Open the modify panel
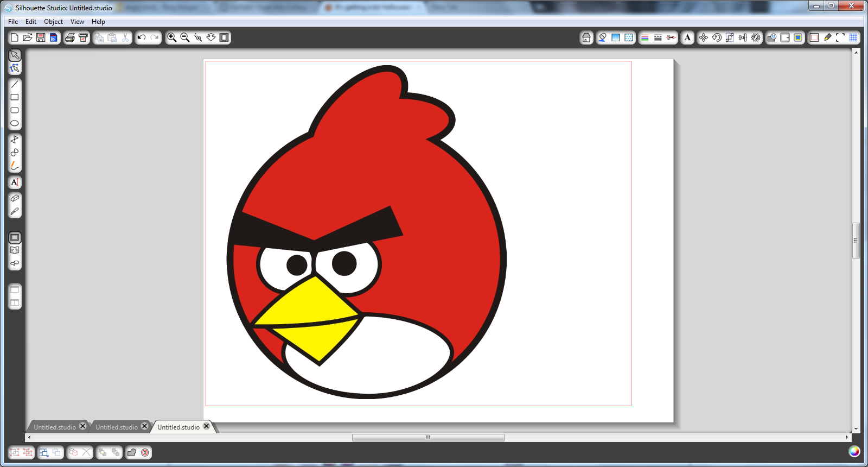 point(772,37)
